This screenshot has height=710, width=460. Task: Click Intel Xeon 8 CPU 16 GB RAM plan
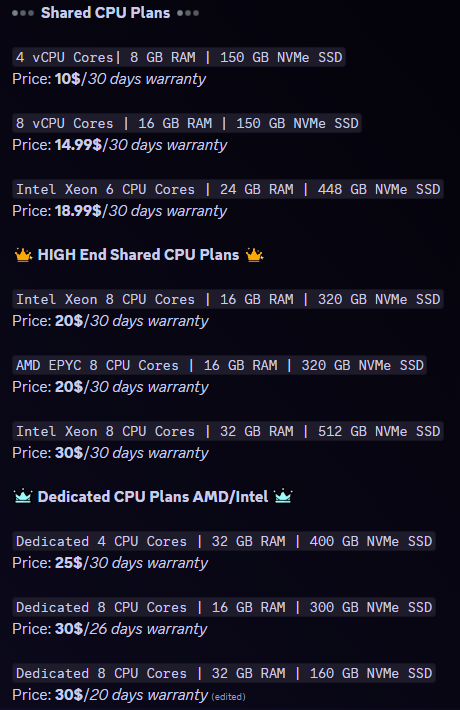(x=228, y=299)
